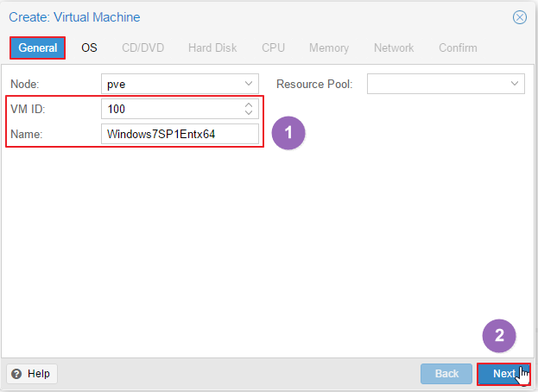This screenshot has height=392, width=538.
Task: Click the Resource Pool text field
Action: tap(438, 84)
